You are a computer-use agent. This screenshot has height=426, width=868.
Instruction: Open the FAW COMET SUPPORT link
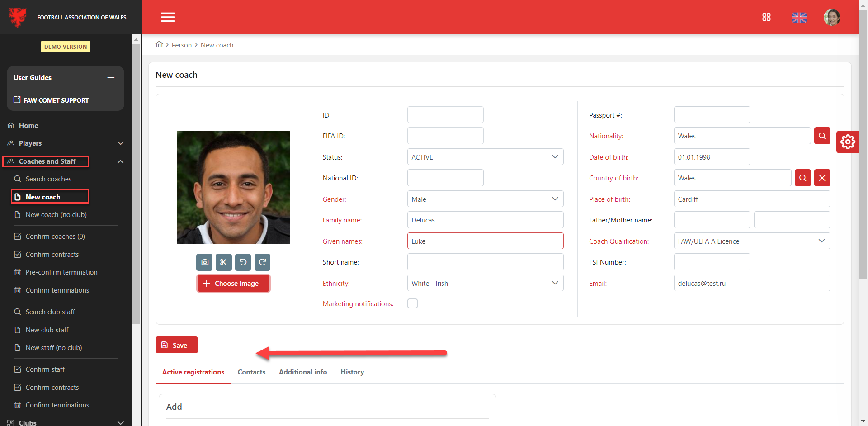[56, 100]
